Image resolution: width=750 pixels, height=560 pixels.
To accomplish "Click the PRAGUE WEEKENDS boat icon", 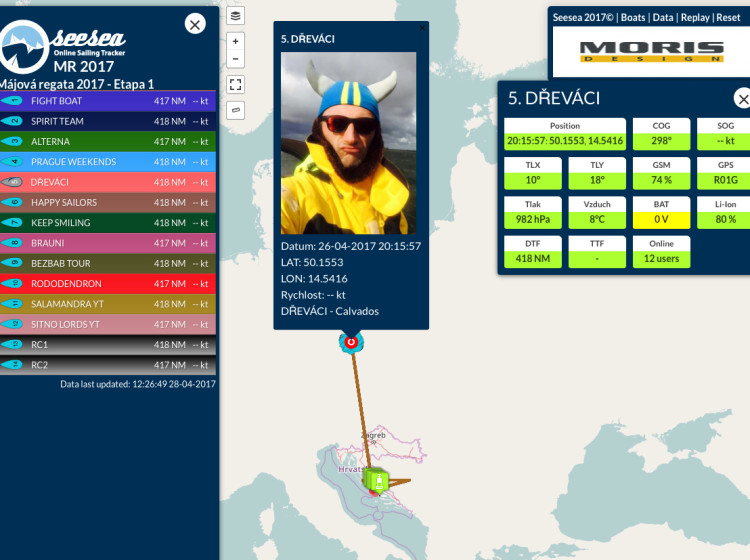I will click(x=12, y=162).
